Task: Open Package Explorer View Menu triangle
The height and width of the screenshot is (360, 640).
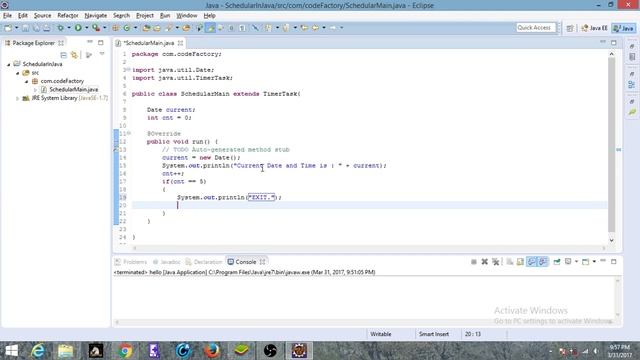Action: (x=102, y=54)
